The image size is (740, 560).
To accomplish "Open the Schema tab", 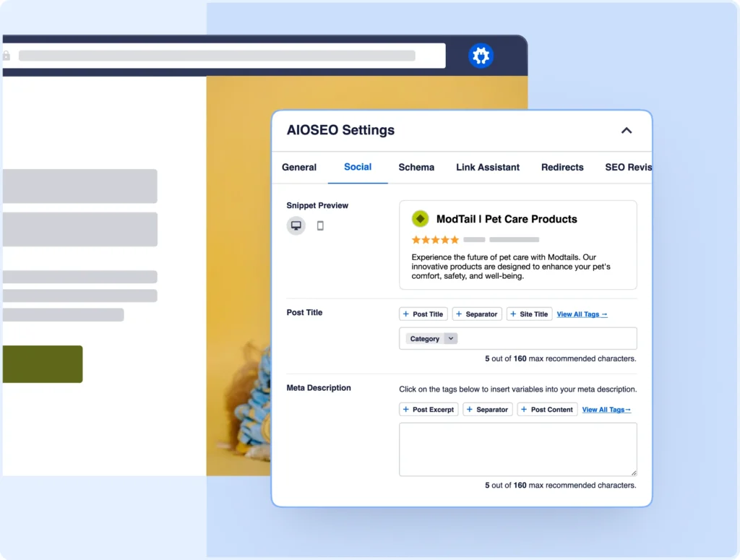I will click(x=416, y=168).
